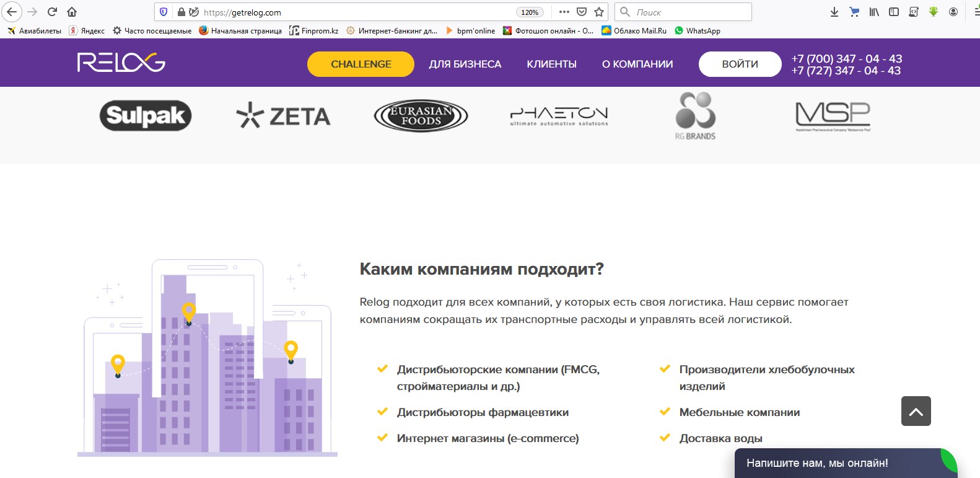Open КЛИЕНТЫ menu item
The height and width of the screenshot is (478, 980).
[x=551, y=64]
